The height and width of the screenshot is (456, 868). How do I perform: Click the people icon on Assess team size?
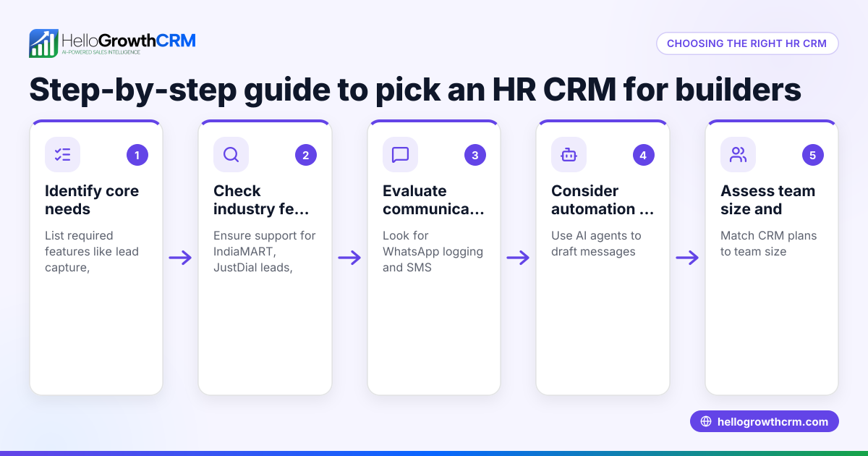[x=738, y=154]
